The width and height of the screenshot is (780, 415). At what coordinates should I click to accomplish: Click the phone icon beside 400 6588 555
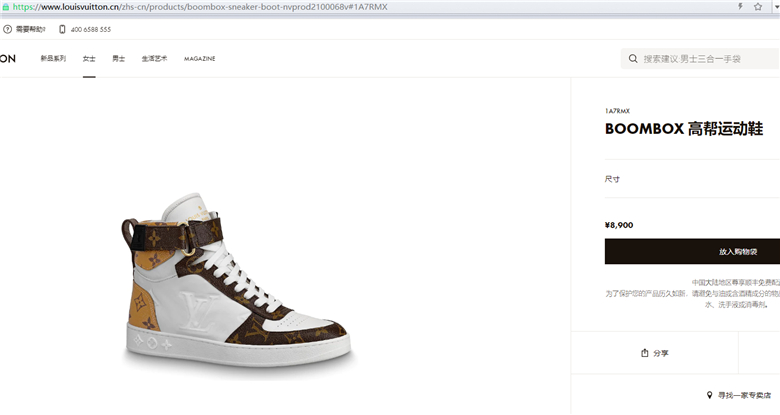click(62, 29)
